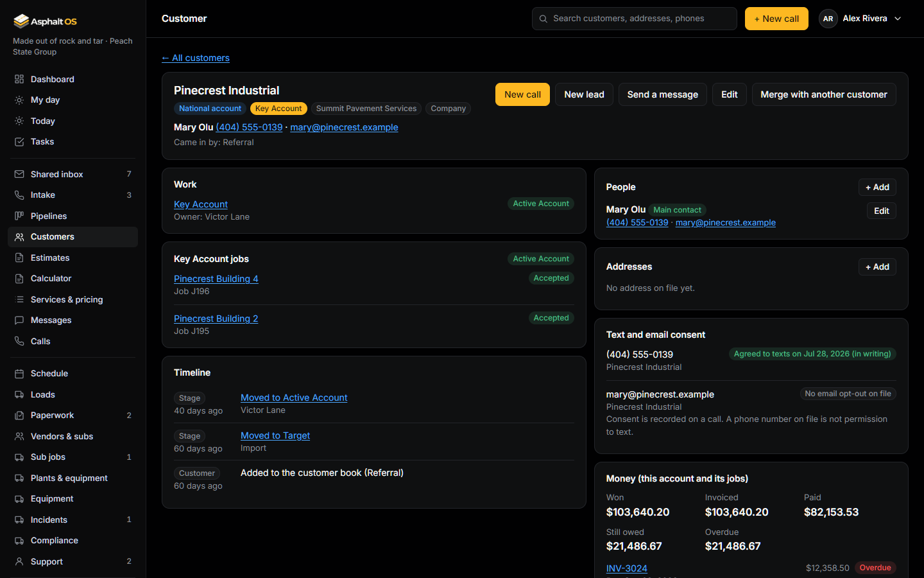Viewport: 924px width, 578px height.
Task: Open Compliance sidebar item
Action: point(73,541)
